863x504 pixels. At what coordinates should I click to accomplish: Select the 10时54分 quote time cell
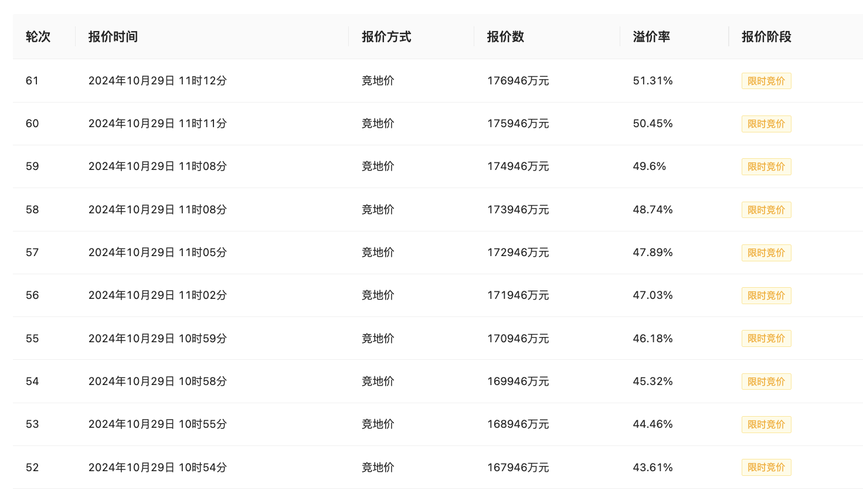click(157, 468)
